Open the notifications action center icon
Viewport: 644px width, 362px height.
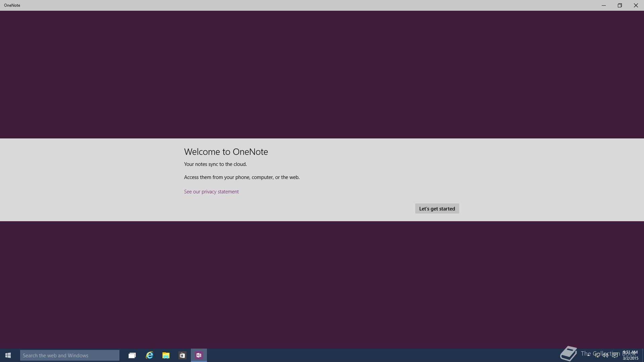point(615,355)
